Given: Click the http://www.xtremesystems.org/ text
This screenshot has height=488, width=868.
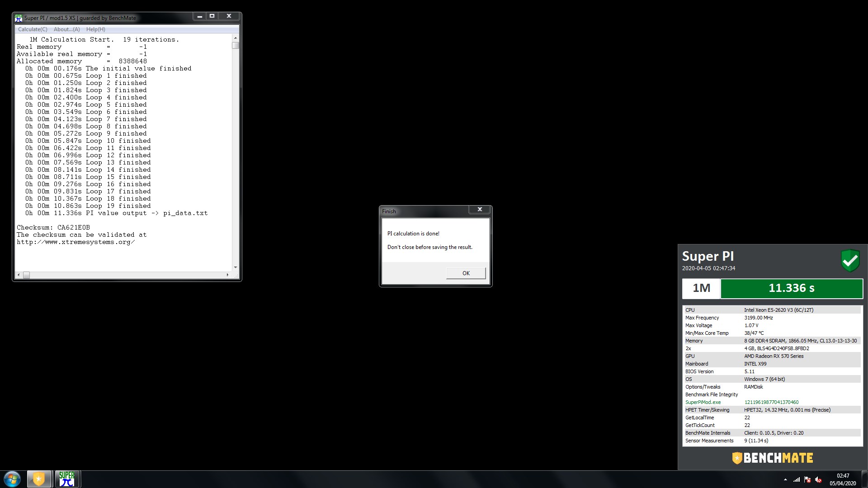Looking at the screenshot, I should tap(75, 242).
